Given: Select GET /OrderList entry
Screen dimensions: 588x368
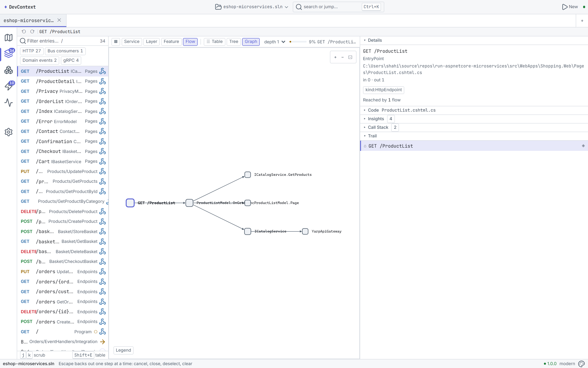Looking at the screenshot, I should (x=63, y=101).
